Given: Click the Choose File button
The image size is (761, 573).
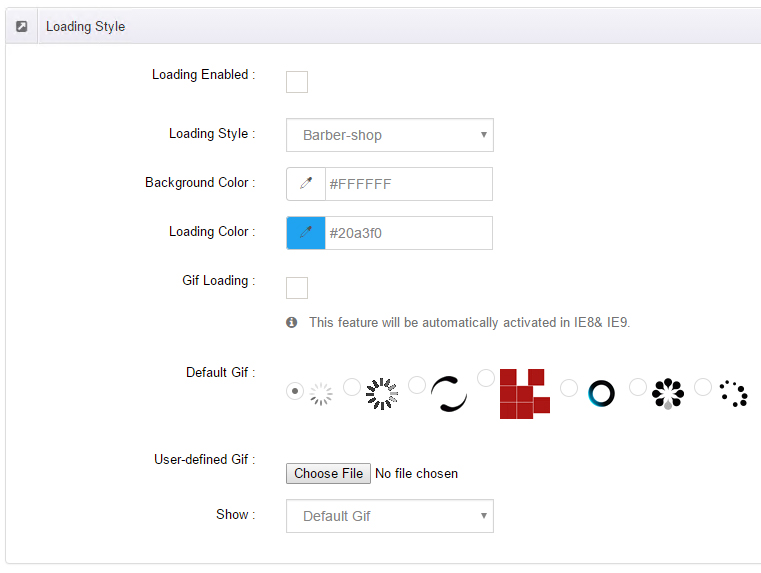Looking at the screenshot, I should (x=328, y=474).
